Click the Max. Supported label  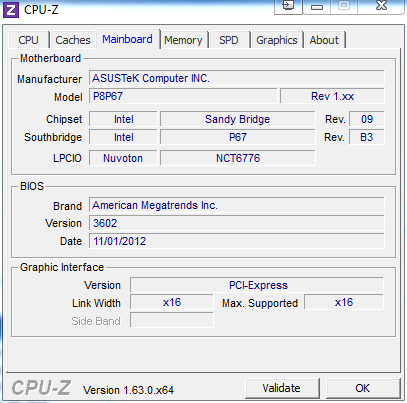pyautogui.click(x=260, y=303)
